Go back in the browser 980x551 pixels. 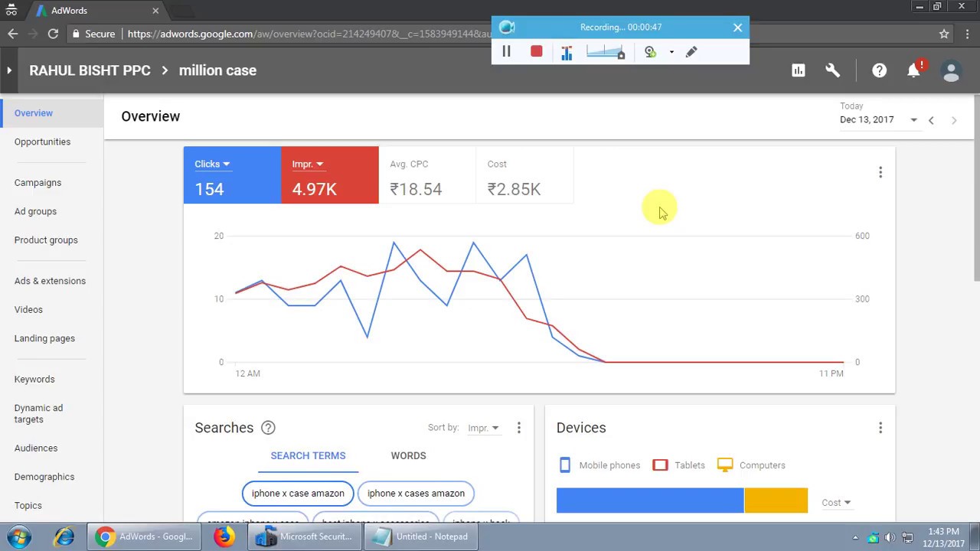coord(12,34)
